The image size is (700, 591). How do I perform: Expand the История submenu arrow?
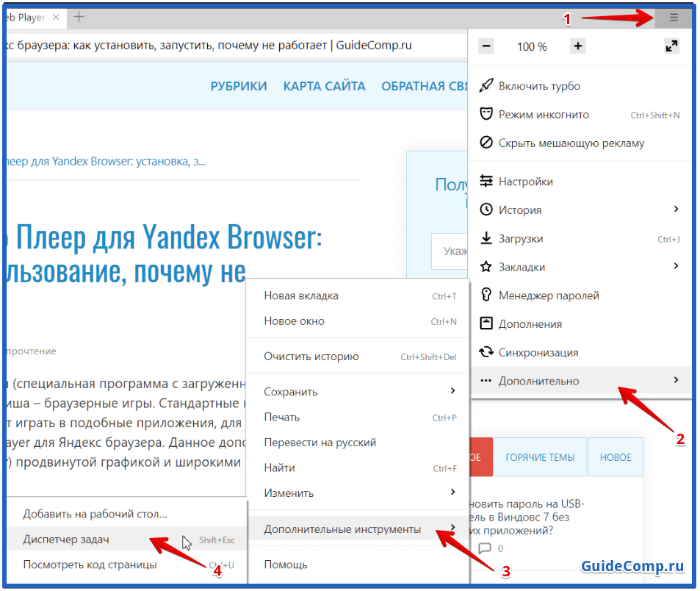coord(676,209)
